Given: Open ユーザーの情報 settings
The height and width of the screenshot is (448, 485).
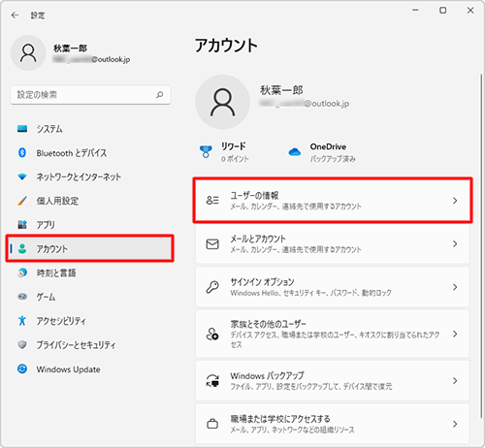Looking at the screenshot, I should (333, 201).
